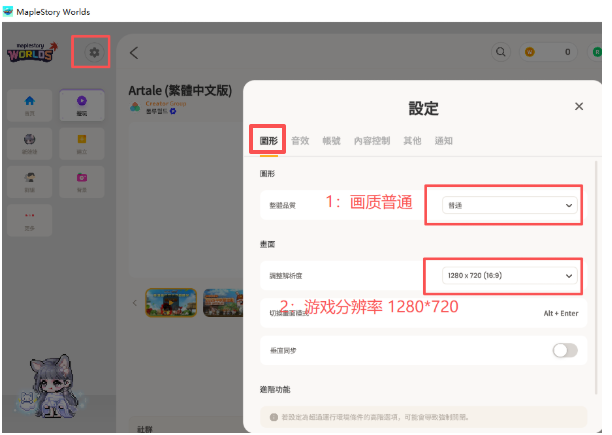Open the 內容控制 tab
The image size is (612, 435).
click(371, 141)
